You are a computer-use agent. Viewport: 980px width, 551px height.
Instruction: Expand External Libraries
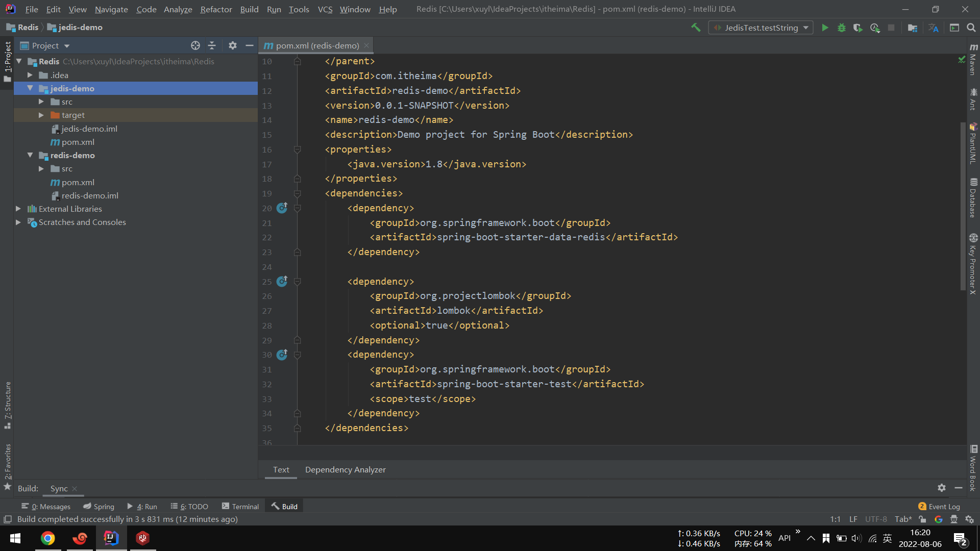[18, 209]
